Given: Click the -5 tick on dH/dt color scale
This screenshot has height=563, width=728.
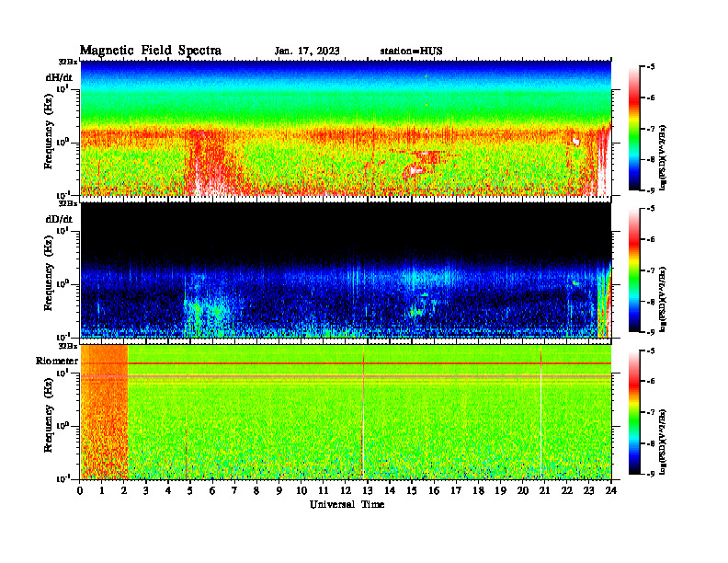Looking at the screenshot, I should click(651, 67).
